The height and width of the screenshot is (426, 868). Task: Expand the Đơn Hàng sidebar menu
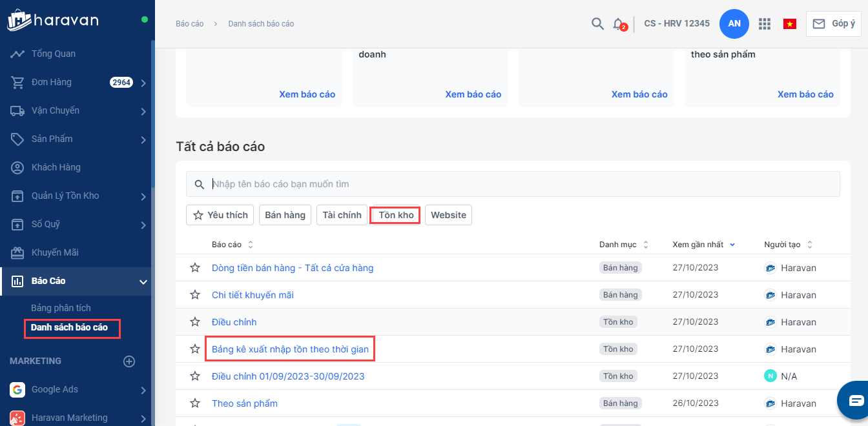(x=143, y=83)
